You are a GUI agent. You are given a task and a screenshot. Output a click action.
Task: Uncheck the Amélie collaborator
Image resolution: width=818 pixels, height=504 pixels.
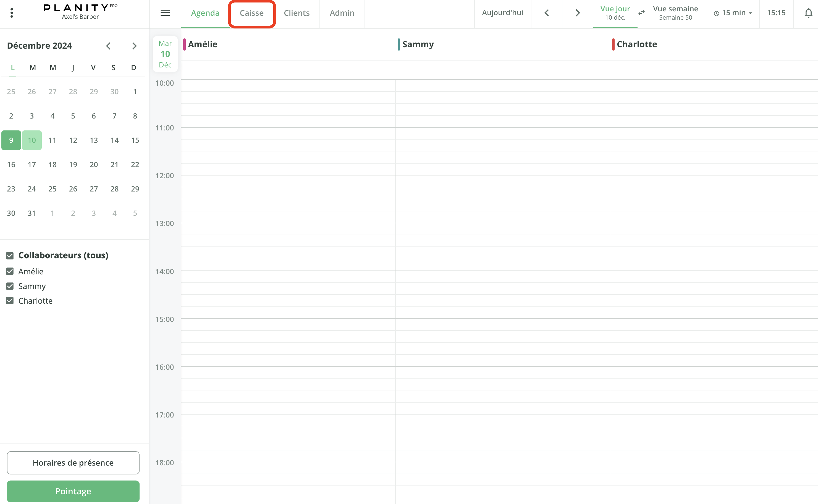coord(10,271)
